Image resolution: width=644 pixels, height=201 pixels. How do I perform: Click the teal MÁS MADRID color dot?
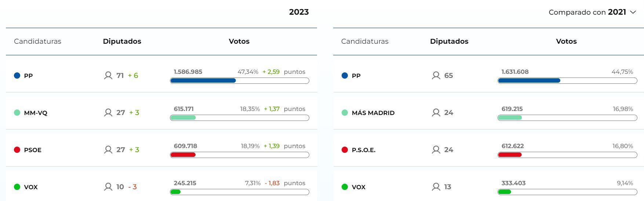(345, 113)
